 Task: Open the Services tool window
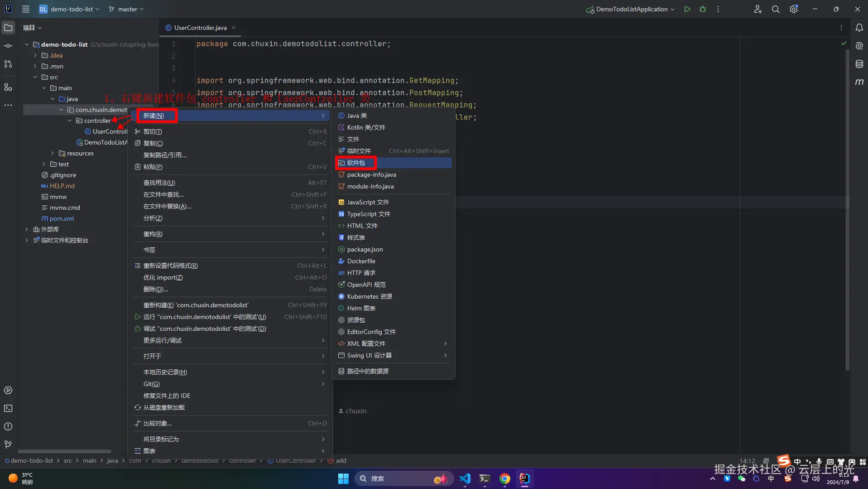pos(8,390)
